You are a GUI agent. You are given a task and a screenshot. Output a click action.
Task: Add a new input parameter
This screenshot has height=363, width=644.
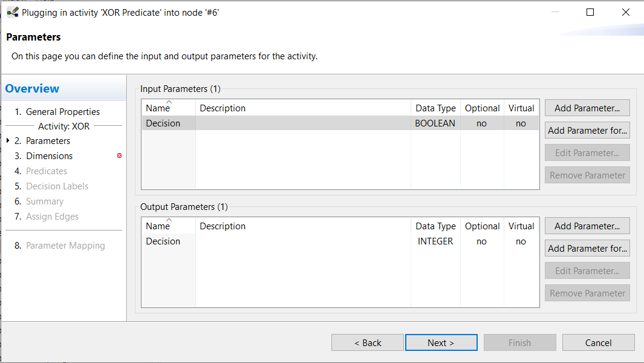click(x=587, y=108)
